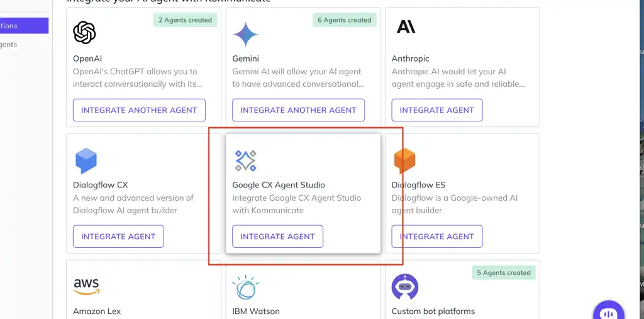Click the IBM Watson globe logo
Viewport: 644px width, 319px height.
tap(246, 288)
